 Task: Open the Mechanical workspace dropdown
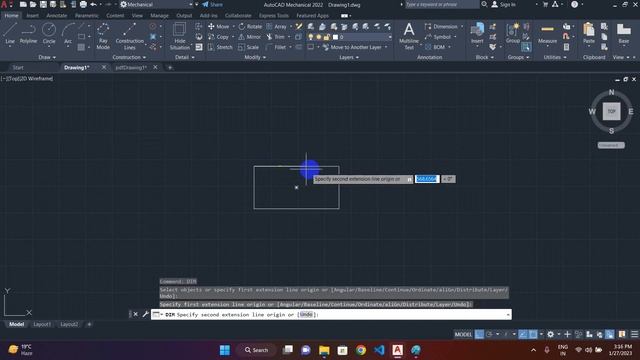pos(190,4)
